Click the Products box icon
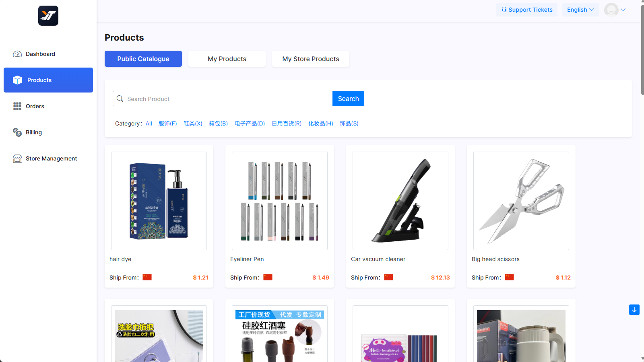Viewport: 644px width, 362px height. (17, 80)
